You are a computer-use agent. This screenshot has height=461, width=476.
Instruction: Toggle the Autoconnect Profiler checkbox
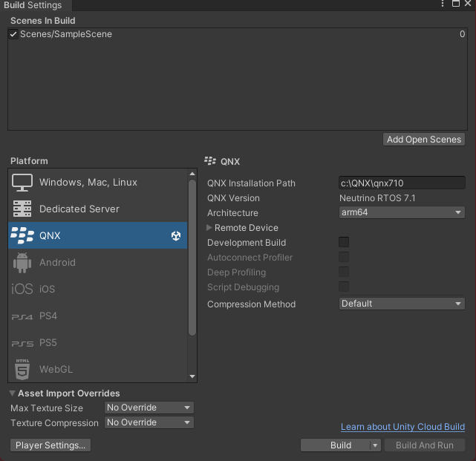coord(344,257)
